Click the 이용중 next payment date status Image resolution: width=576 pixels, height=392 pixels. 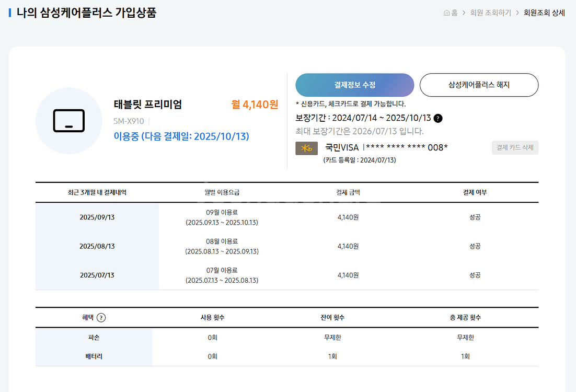point(181,136)
